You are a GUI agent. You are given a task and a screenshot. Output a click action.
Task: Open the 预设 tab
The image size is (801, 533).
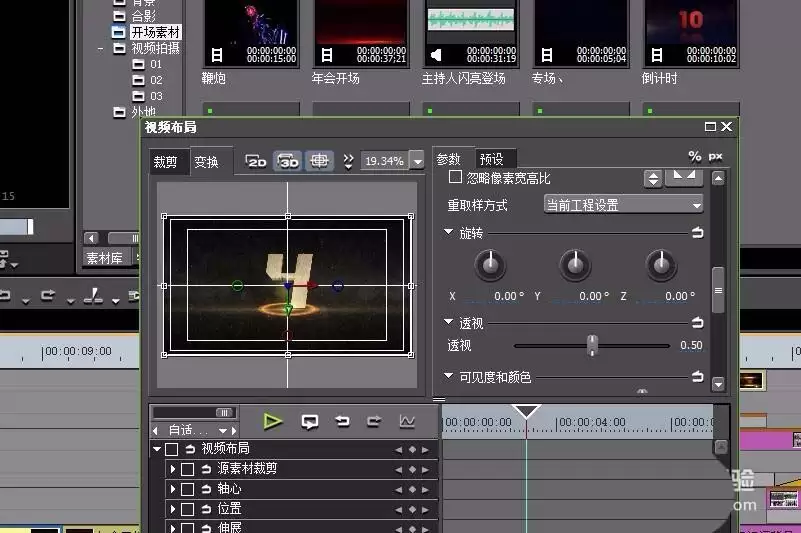tap(491, 159)
